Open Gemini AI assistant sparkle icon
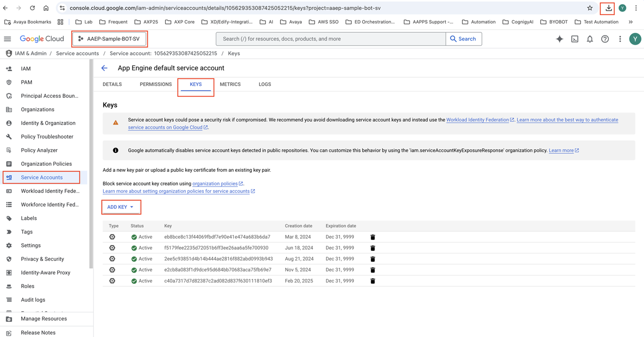The width and height of the screenshot is (644, 337). (559, 39)
